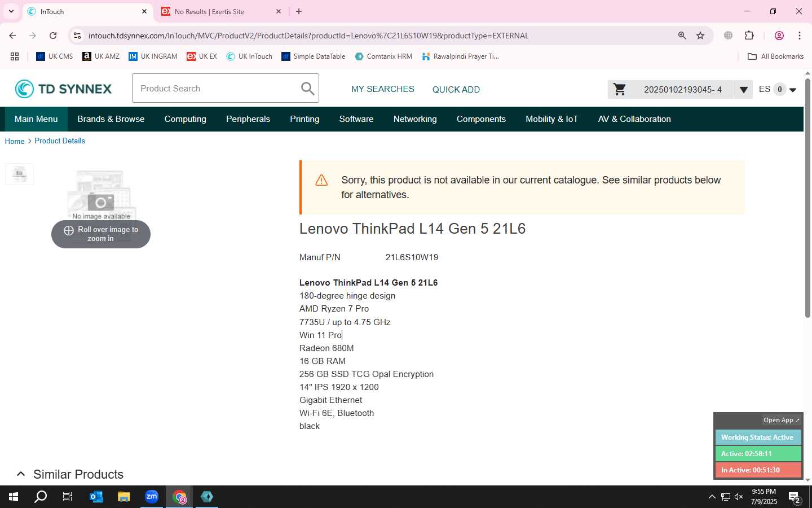The height and width of the screenshot is (508, 812).
Task: Go forward in browser history
Action: tap(33, 36)
